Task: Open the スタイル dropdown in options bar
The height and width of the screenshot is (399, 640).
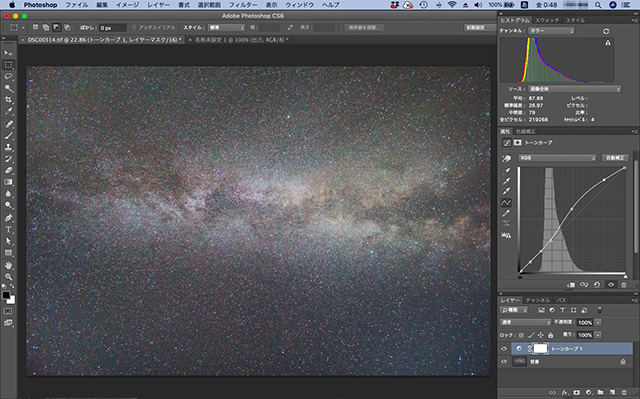Action: 227,28
